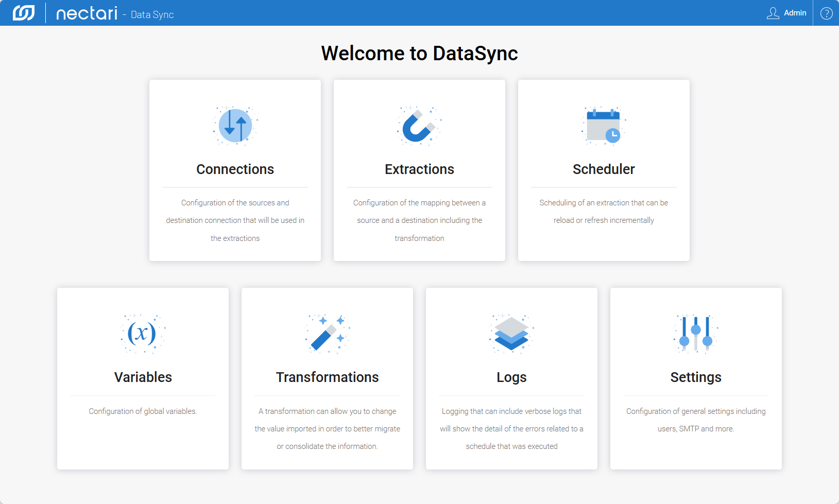Click 'Configuration of the sources and' text

tap(235, 203)
